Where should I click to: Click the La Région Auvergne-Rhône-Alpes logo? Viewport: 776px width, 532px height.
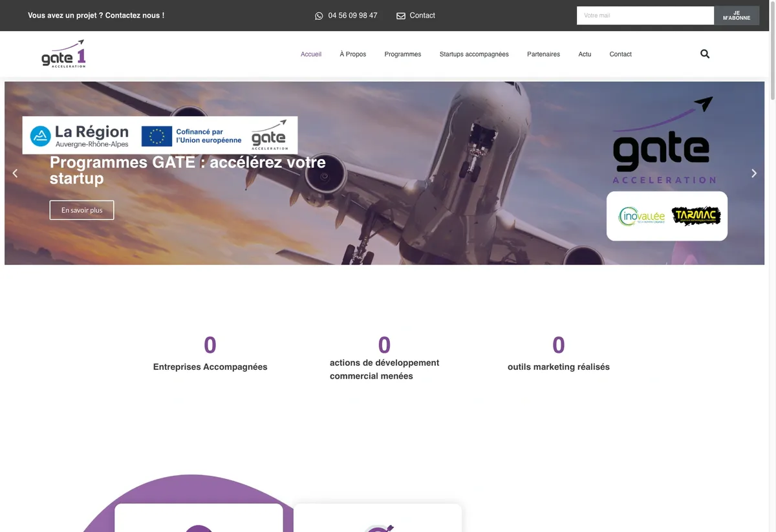tap(79, 136)
